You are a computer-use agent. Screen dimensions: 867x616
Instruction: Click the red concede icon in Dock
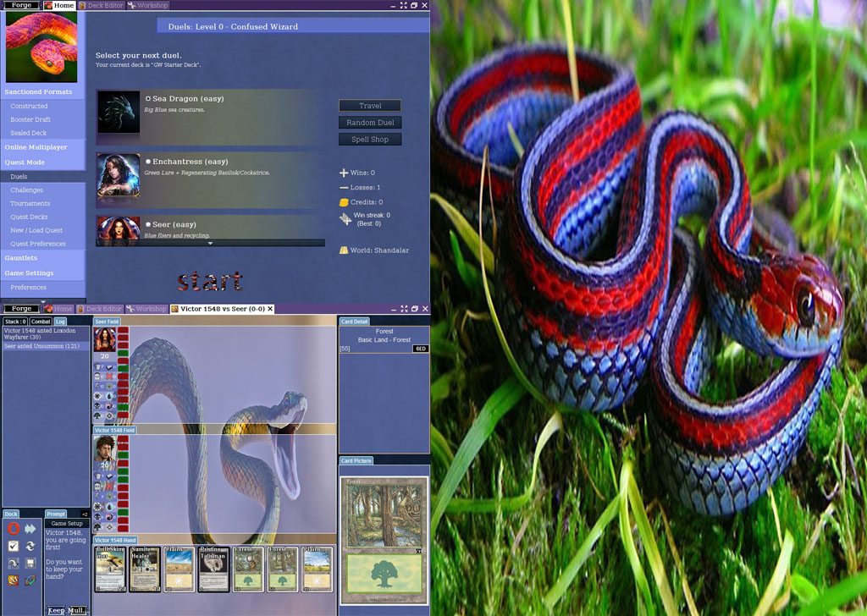(x=14, y=529)
